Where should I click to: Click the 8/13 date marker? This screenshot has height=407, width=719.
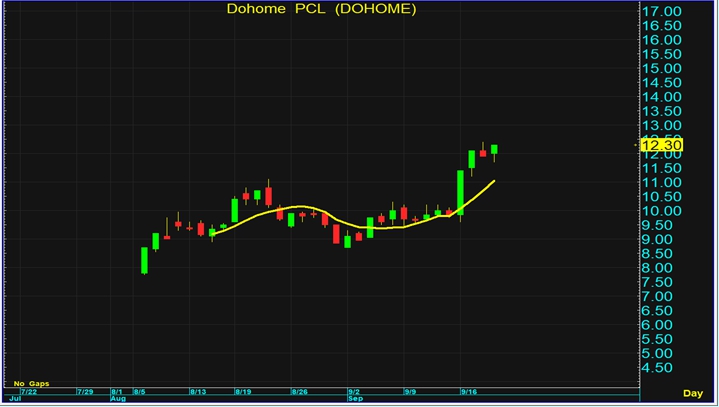tap(198, 392)
